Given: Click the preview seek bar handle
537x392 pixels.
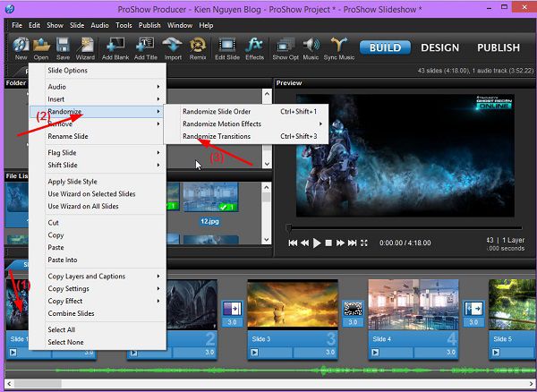Looking at the screenshot, I should pyautogui.click(x=289, y=227).
